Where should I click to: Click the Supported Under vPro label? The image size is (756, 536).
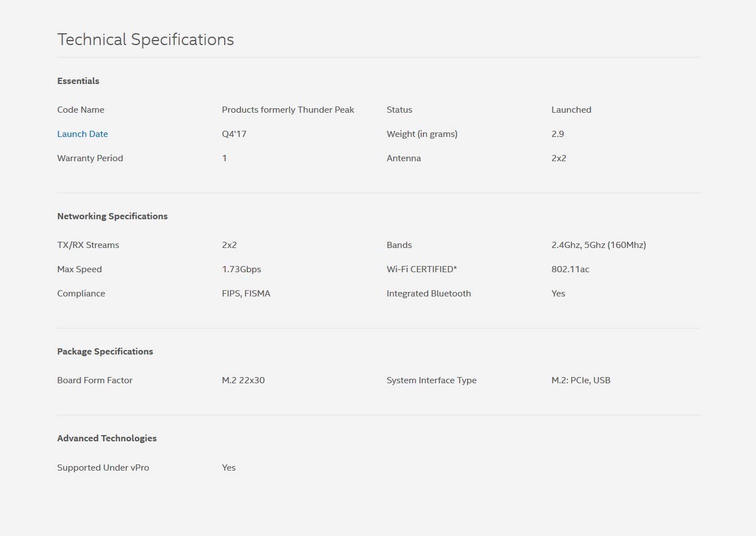coord(103,468)
